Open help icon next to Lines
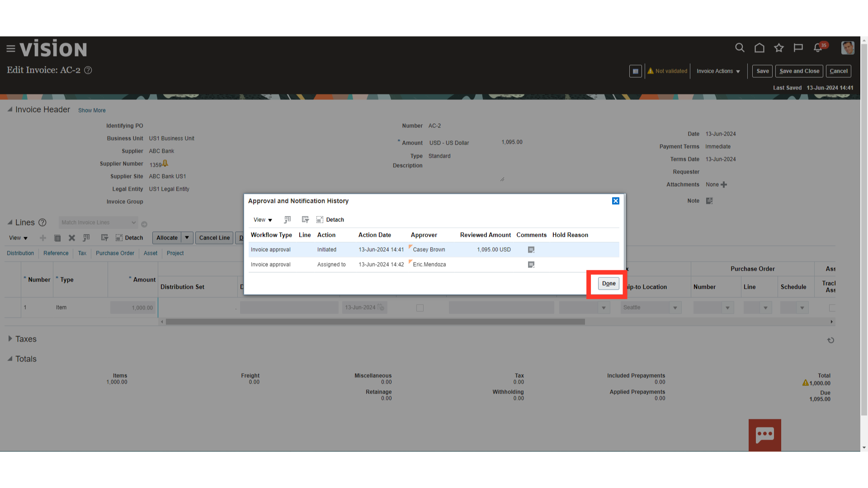868x488 pixels. tap(42, 222)
